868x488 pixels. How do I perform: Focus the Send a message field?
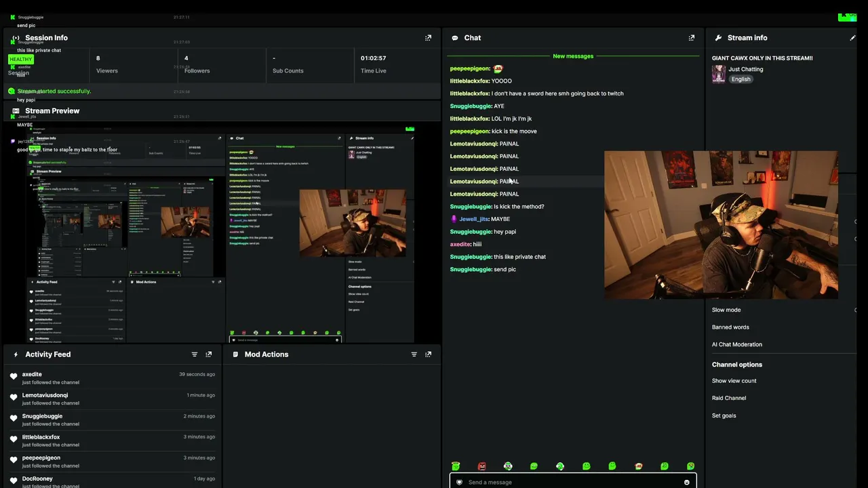pos(573,483)
